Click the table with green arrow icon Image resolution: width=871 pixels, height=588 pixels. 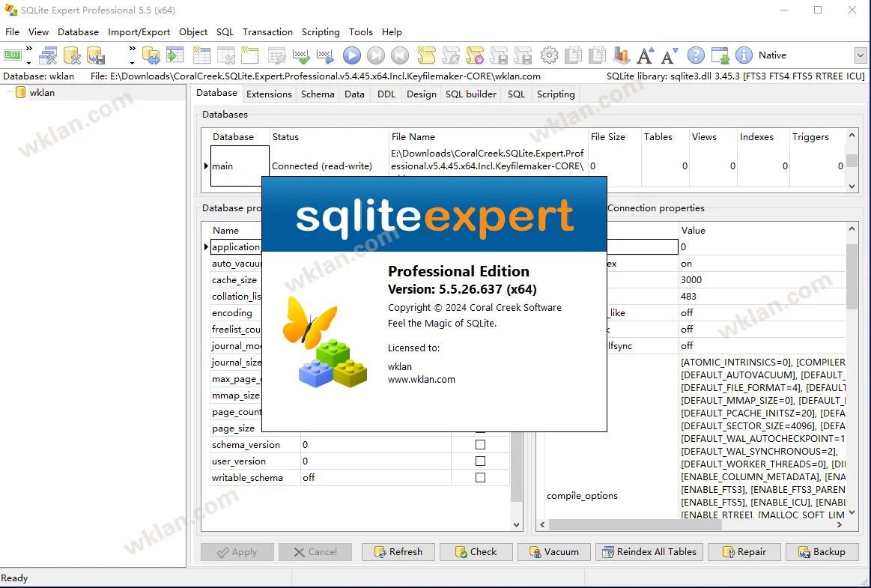[x=175, y=55]
